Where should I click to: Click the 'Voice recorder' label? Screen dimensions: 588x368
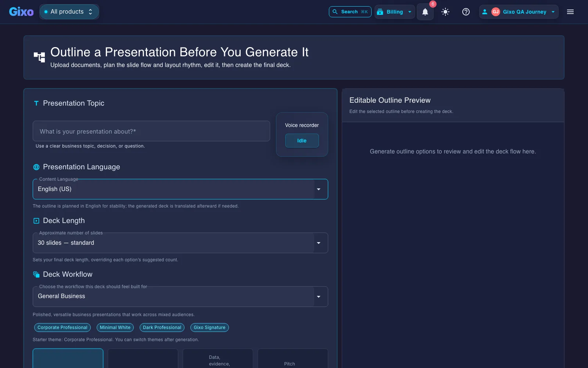click(302, 125)
